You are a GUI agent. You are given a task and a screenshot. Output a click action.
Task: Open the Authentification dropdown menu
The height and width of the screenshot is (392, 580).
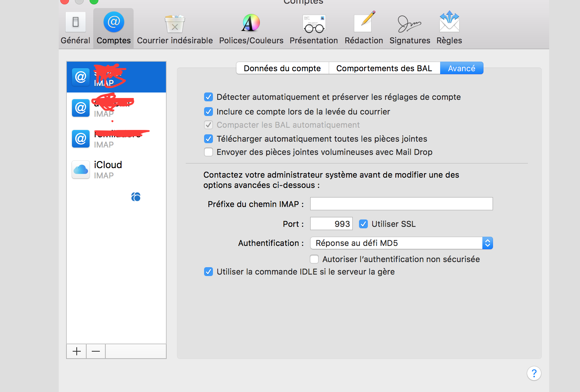coord(401,243)
